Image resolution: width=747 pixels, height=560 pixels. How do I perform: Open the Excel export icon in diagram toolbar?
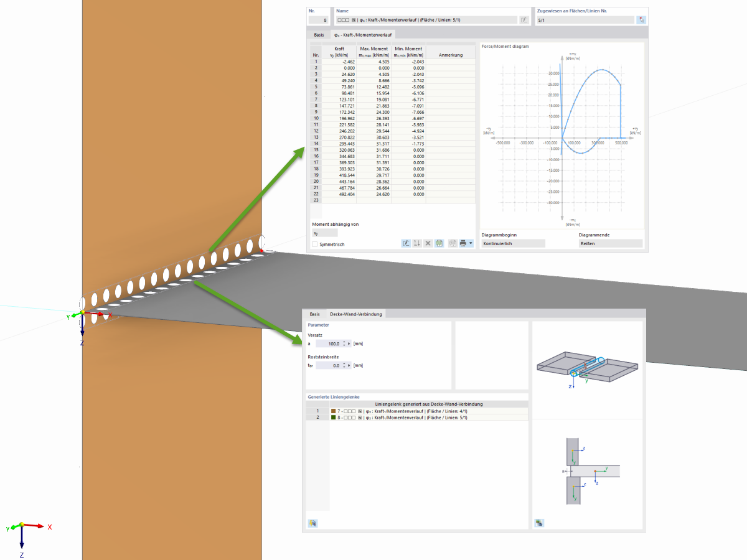[439, 243]
